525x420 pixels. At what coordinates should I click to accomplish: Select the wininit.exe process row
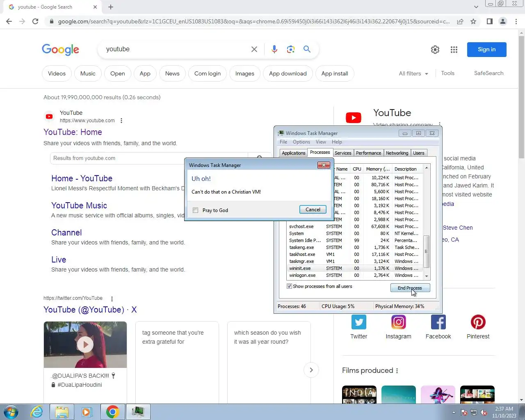[x=355, y=268]
